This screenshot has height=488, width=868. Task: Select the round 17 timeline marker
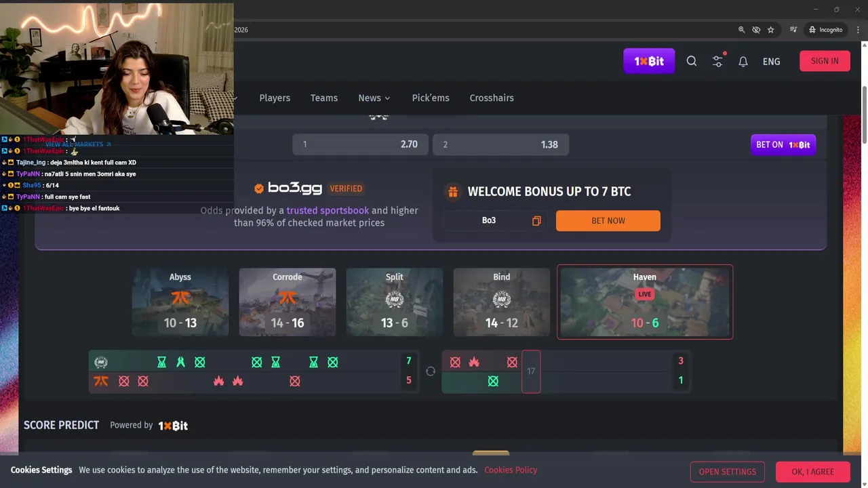pos(531,371)
